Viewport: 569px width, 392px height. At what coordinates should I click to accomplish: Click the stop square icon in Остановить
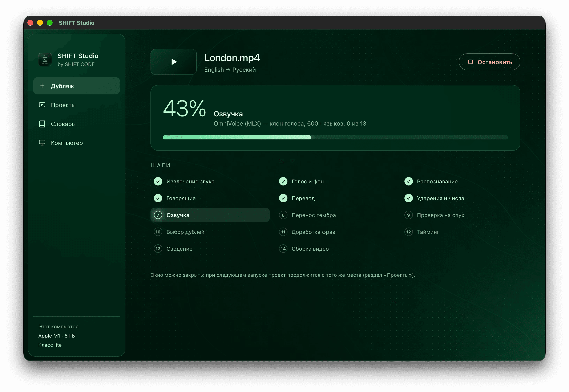(x=471, y=62)
